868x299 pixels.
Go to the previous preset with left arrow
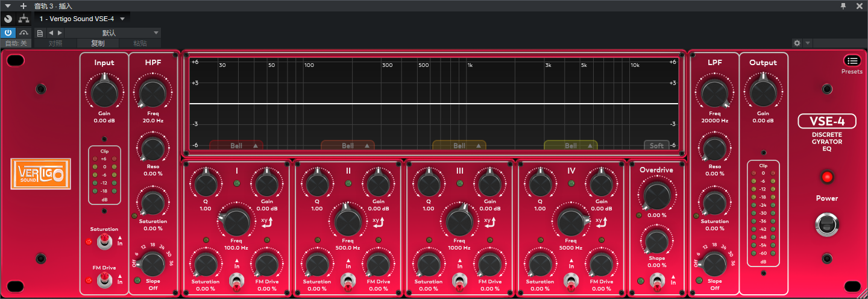coord(51,33)
